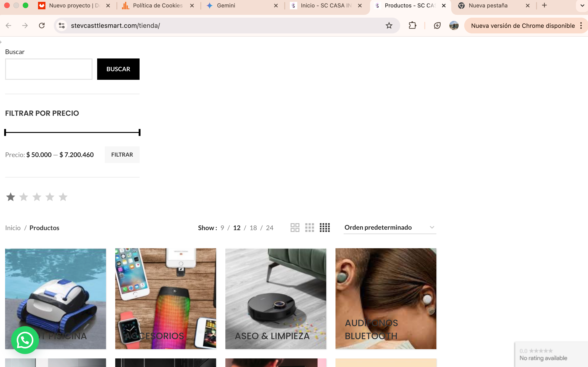
Task: Switch to three-column grid view icon
Action: pos(310,228)
